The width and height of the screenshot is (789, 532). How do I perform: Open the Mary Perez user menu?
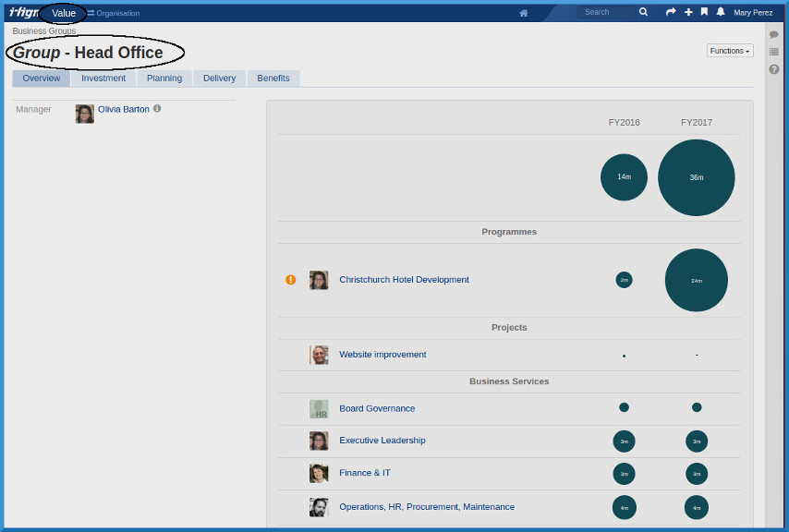pyautogui.click(x=755, y=13)
